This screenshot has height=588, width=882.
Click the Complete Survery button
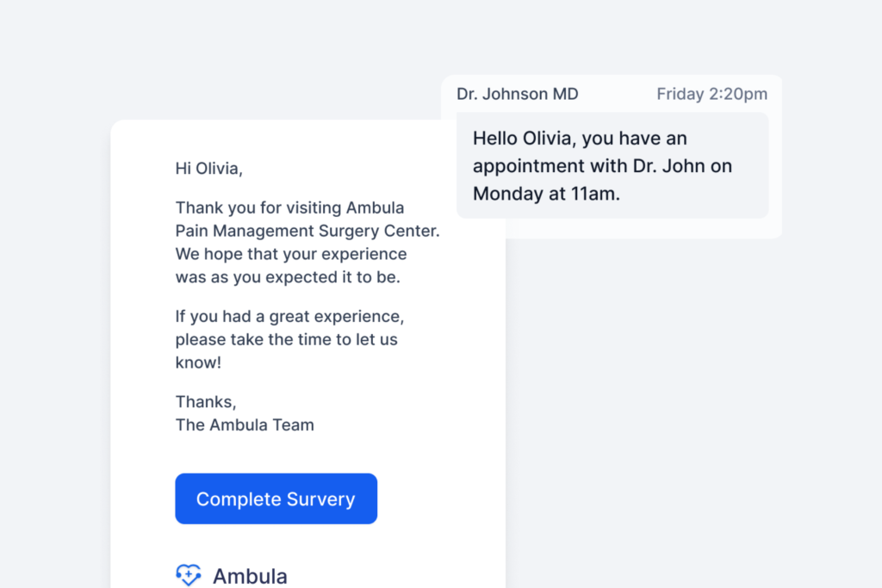click(276, 498)
